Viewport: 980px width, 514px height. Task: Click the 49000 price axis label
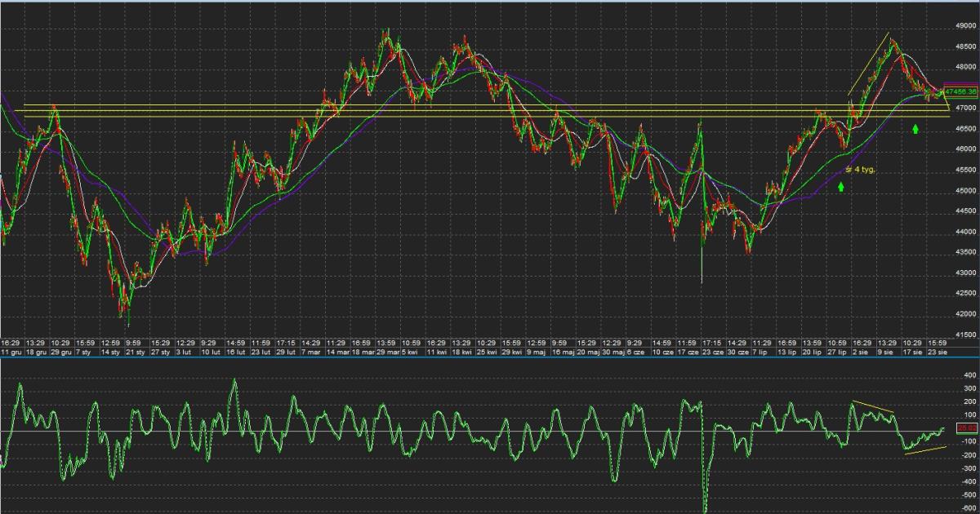964,26
